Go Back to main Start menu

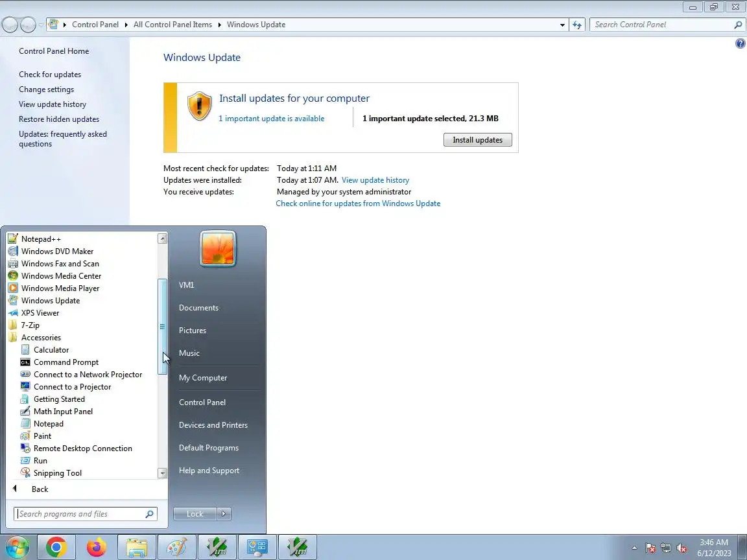pyautogui.click(x=40, y=489)
